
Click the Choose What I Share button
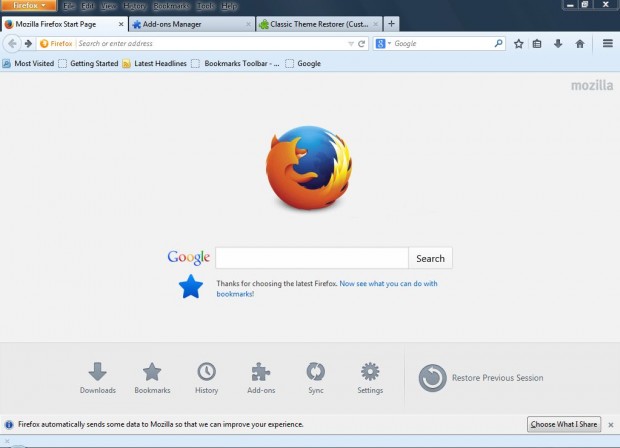click(564, 424)
